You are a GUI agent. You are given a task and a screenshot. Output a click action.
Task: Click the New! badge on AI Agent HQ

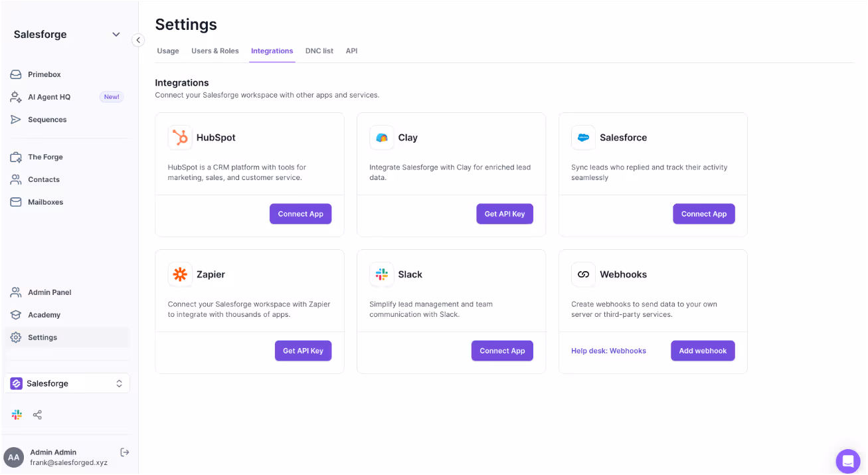tap(112, 97)
